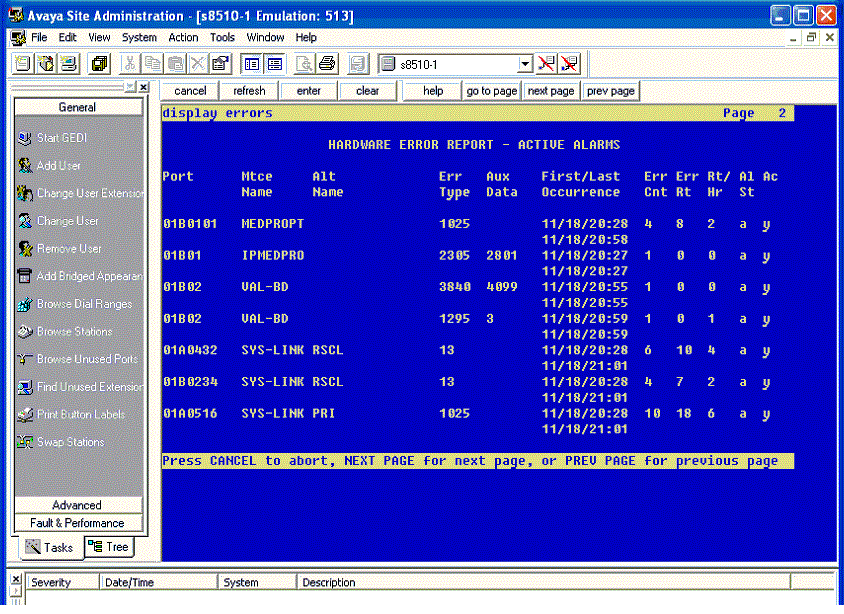The image size is (844, 614).
Task: Close the side task pane
Action: (143, 87)
